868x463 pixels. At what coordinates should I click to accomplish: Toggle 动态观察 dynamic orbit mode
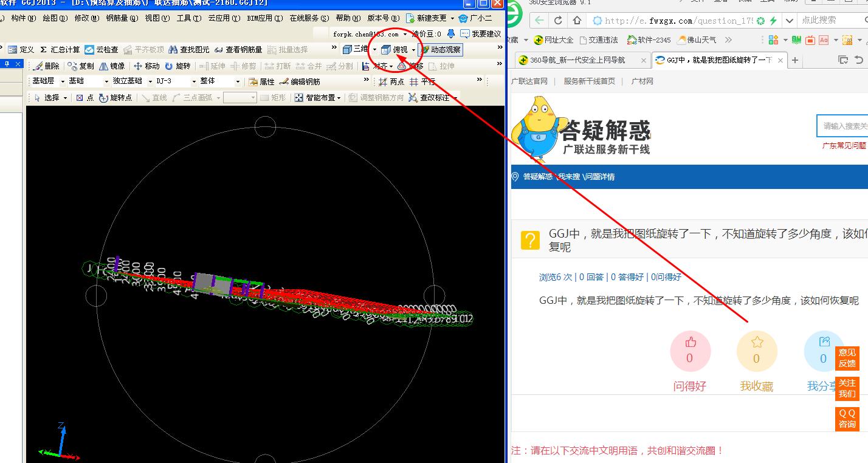tap(441, 50)
